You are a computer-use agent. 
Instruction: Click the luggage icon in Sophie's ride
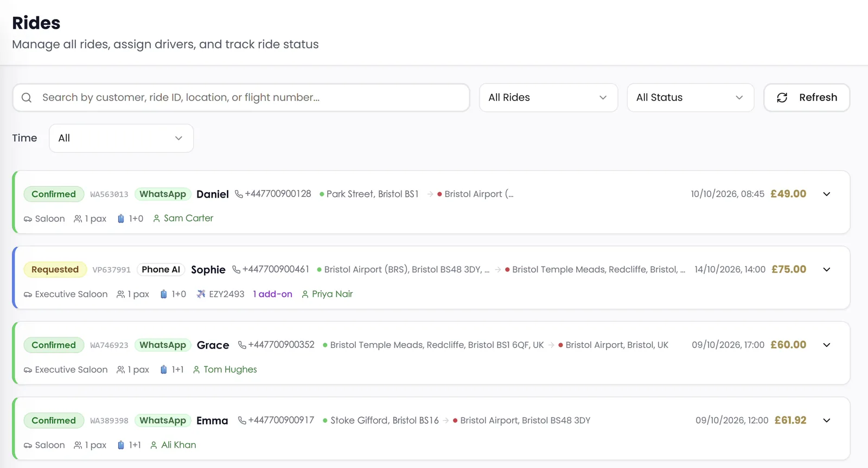click(163, 294)
